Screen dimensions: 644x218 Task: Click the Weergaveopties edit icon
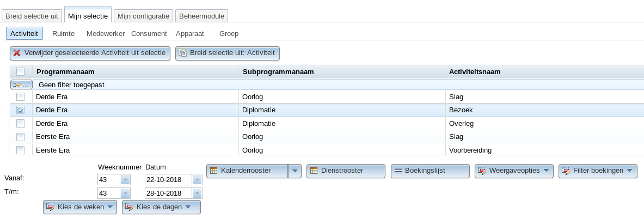click(x=482, y=171)
